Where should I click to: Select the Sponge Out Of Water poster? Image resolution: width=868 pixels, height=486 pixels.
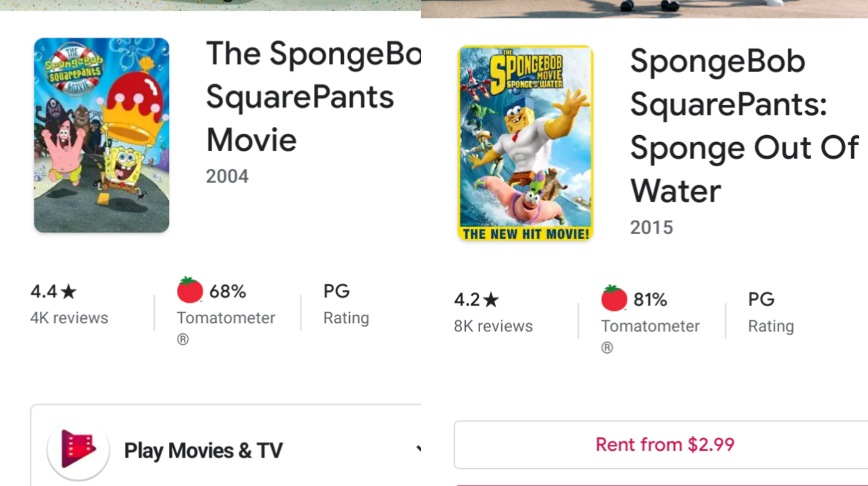pyautogui.click(x=526, y=143)
